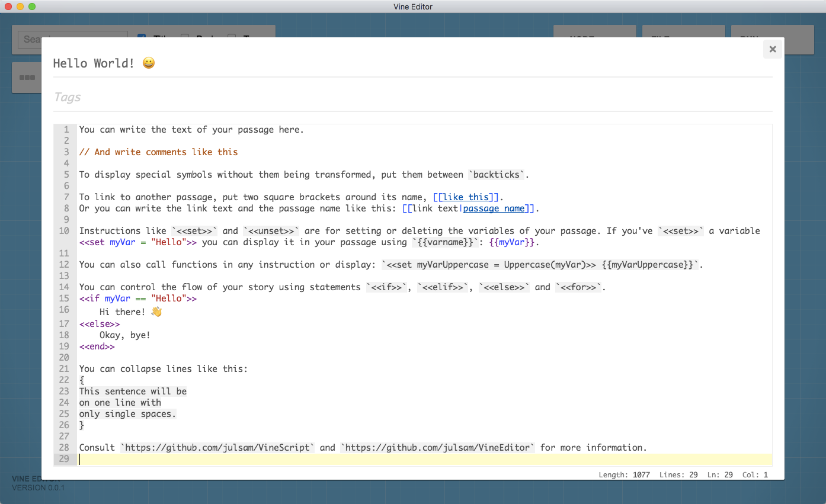
Task: Click "You can write the text of your passage here."
Action: click(191, 130)
